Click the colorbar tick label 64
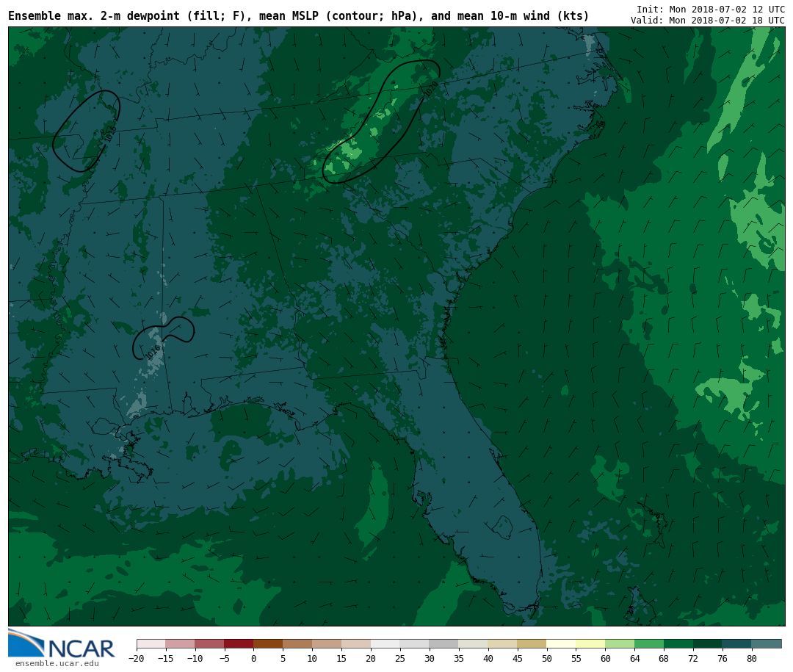Image resolution: width=793 pixels, height=672 pixels. click(634, 658)
